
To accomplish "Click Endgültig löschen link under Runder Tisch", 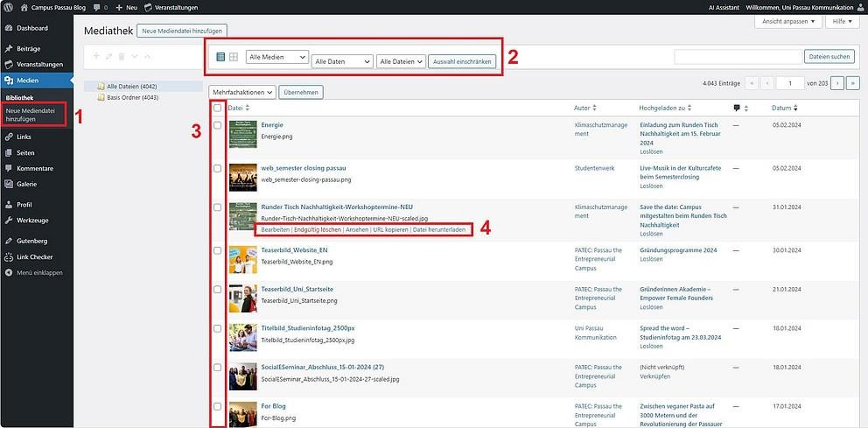I will click(318, 229).
